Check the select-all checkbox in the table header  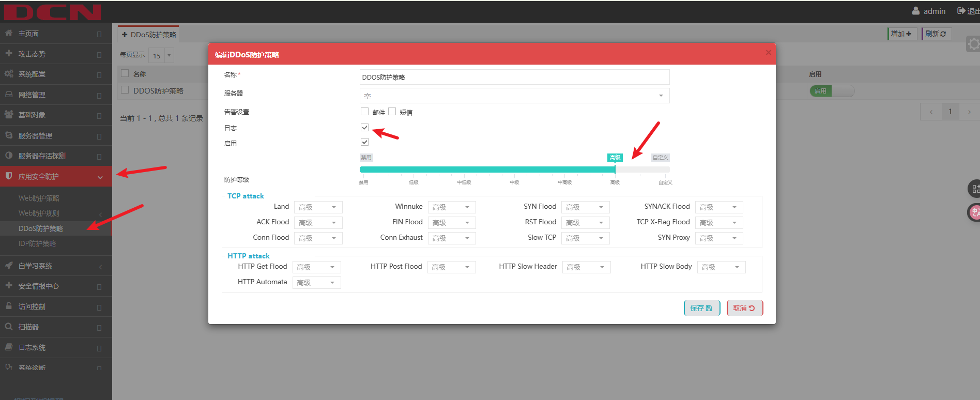click(125, 73)
